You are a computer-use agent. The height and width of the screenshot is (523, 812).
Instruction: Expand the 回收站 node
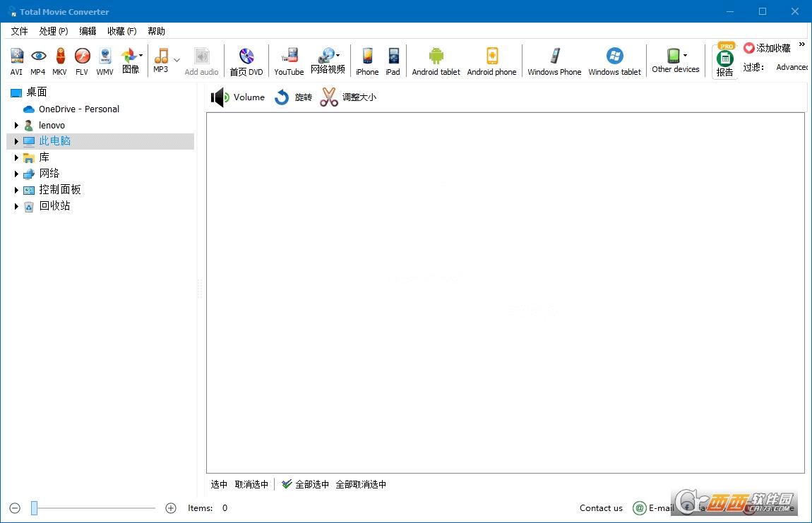point(16,206)
